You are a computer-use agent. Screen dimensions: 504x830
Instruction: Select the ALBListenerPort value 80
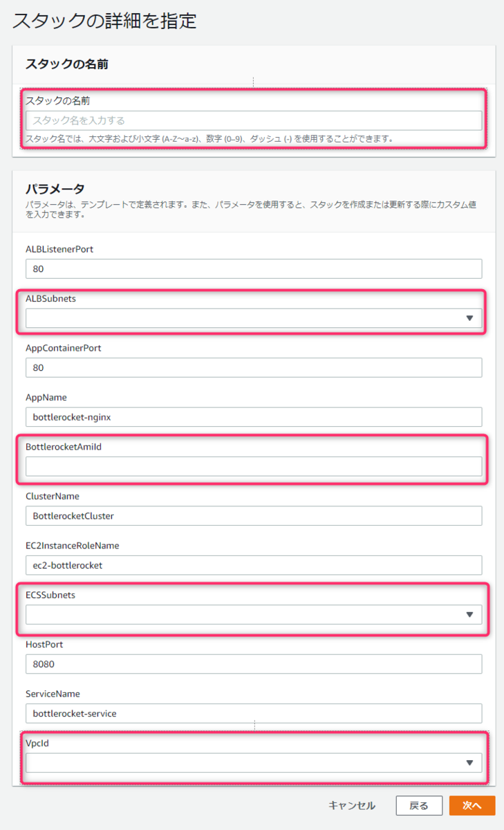click(253, 268)
